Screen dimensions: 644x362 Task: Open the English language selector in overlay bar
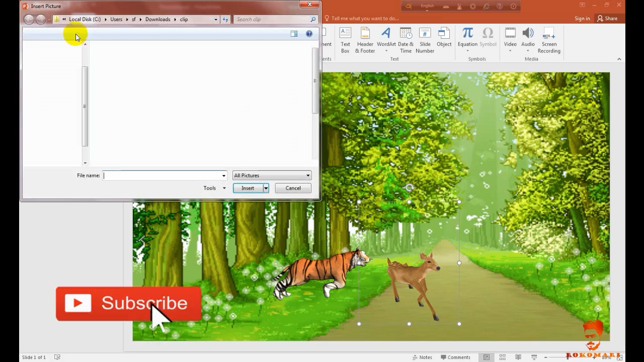coord(427,6)
